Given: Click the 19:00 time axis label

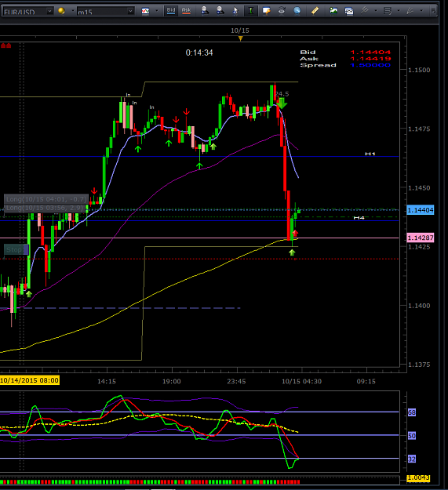Looking at the screenshot, I should pyautogui.click(x=172, y=382).
